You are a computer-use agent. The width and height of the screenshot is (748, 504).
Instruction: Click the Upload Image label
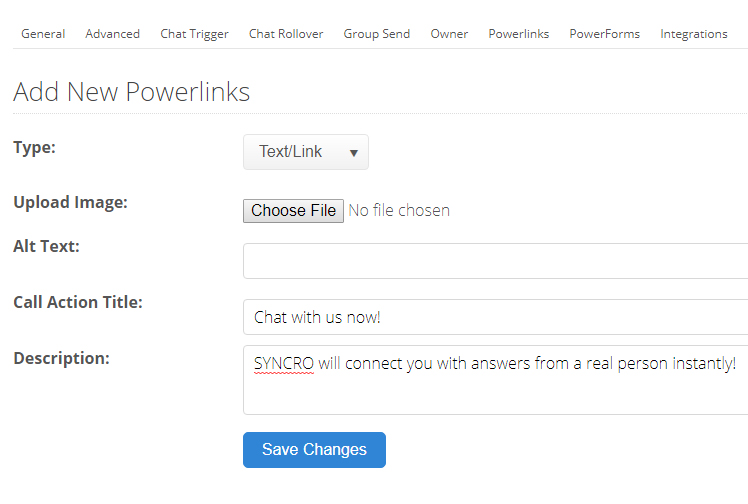(71, 202)
